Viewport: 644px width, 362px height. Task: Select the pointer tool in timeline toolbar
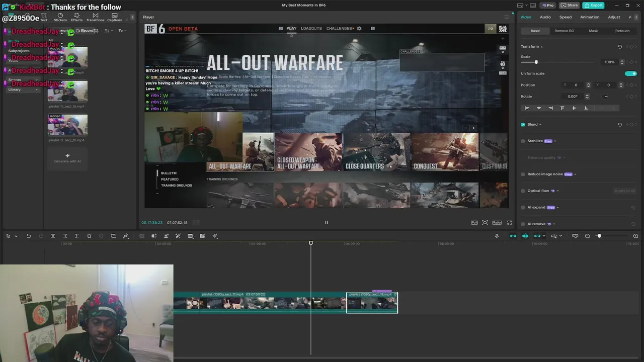coord(8,236)
